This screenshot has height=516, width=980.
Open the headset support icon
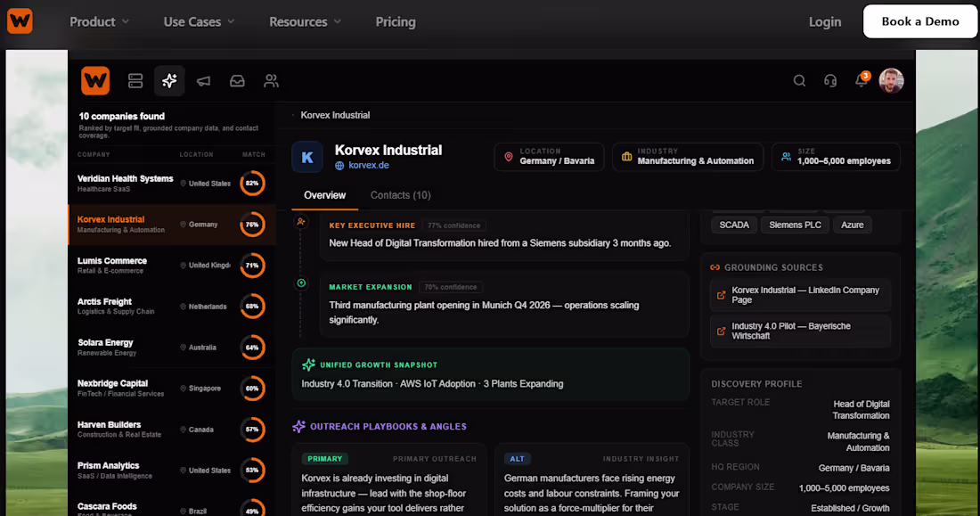point(830,81)
